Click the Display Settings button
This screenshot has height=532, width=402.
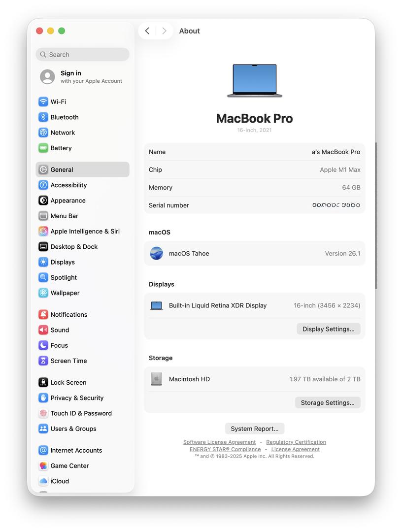pos(328,329)
